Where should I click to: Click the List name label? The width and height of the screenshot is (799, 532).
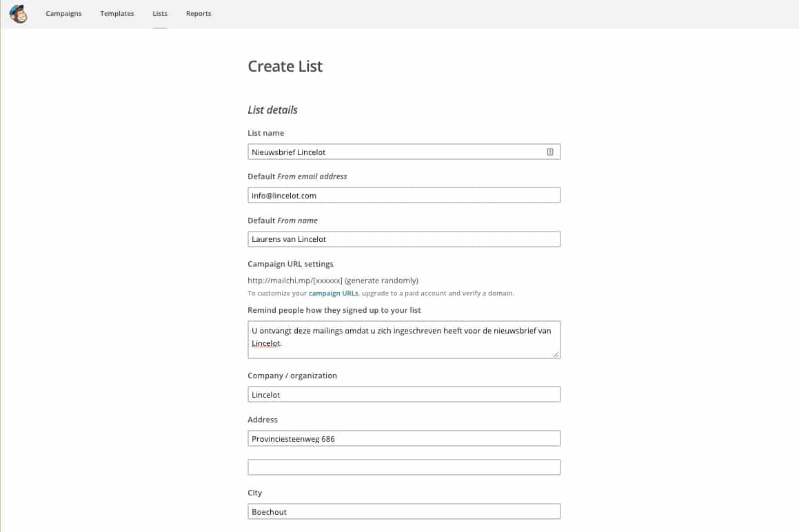click(266, 133)
